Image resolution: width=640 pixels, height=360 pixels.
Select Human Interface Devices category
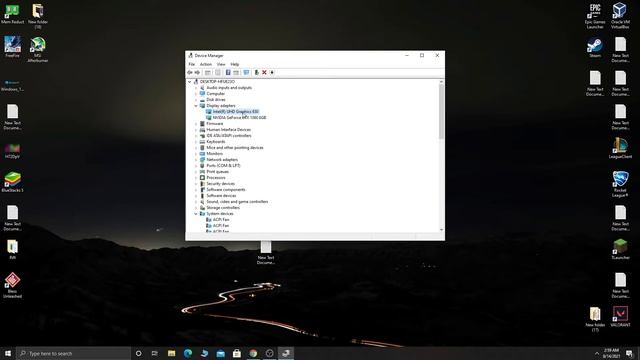229,130
